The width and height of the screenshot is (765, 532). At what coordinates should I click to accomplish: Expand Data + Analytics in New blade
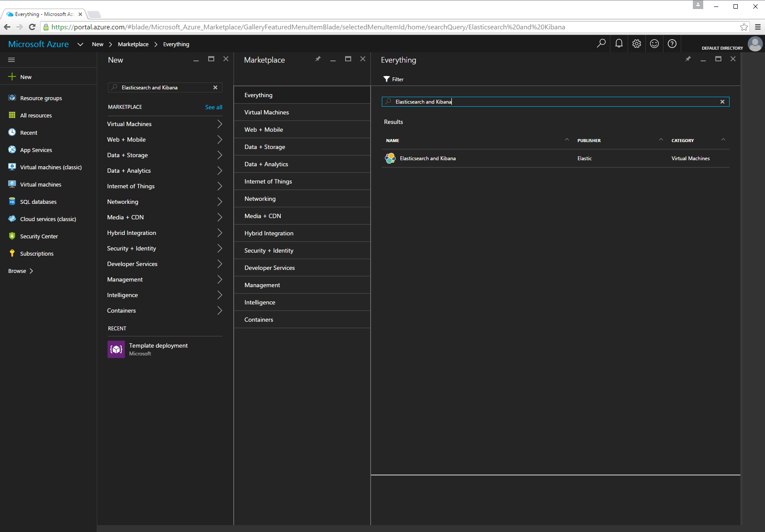[219, 171]
